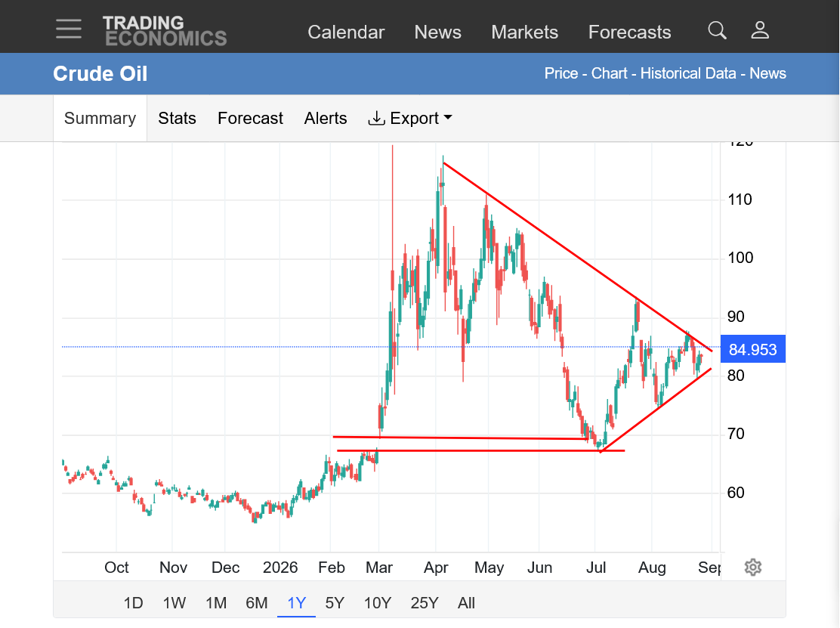Screen dimensions: 840x628
Task: Select the 6M range option
Action: point(257,603)
